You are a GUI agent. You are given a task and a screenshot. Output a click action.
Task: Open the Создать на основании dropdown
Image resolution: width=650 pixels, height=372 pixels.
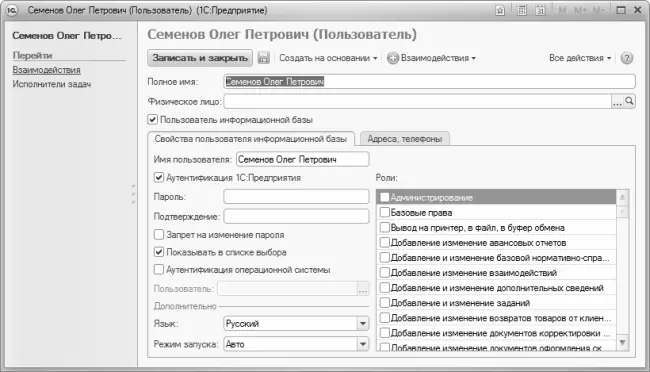pos(328,58)
